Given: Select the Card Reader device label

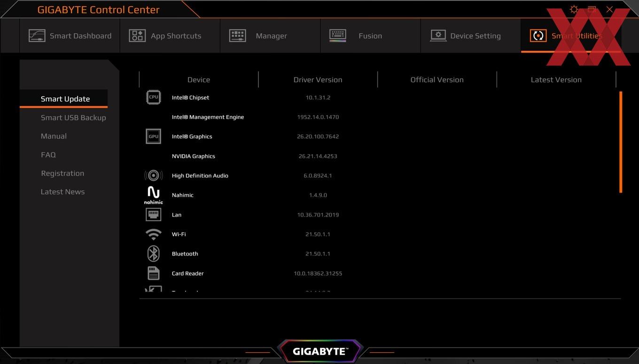Looking at the screenshot, I should (x=187, y=273).
